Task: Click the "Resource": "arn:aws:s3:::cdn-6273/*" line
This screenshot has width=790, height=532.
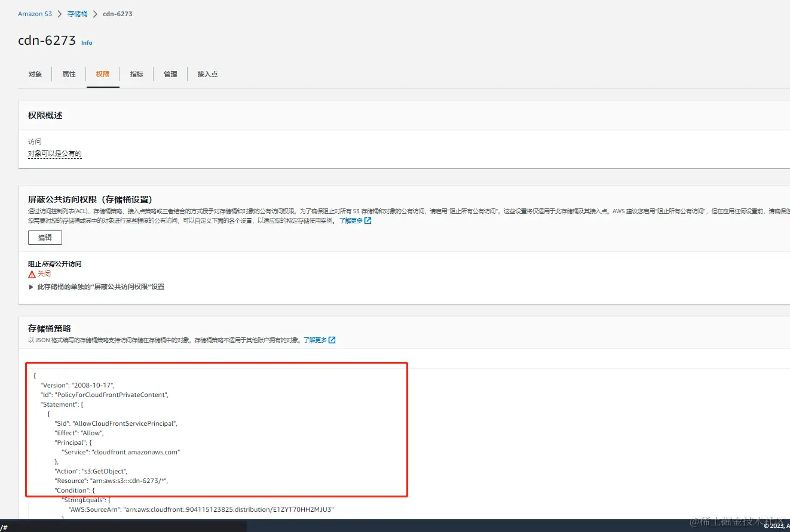Action: coord(111,481)
